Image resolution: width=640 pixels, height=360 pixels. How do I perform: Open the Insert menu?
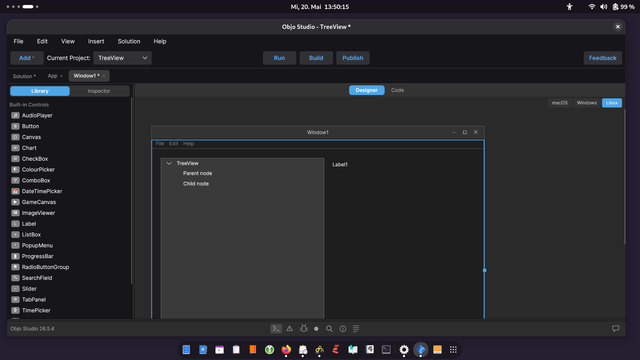(96, 41)
